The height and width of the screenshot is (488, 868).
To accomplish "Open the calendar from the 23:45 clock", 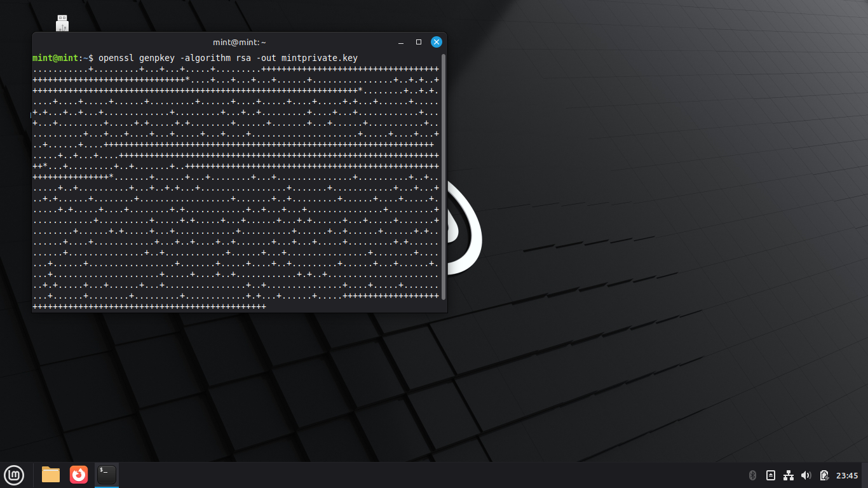I will pyautogui.click(x=847, y=475).
